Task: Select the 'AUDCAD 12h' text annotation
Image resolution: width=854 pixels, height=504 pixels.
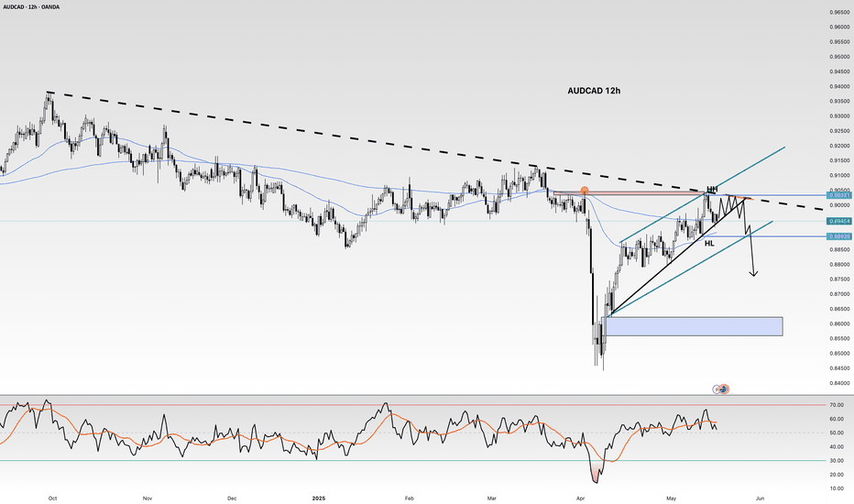Action: [594, 91]
